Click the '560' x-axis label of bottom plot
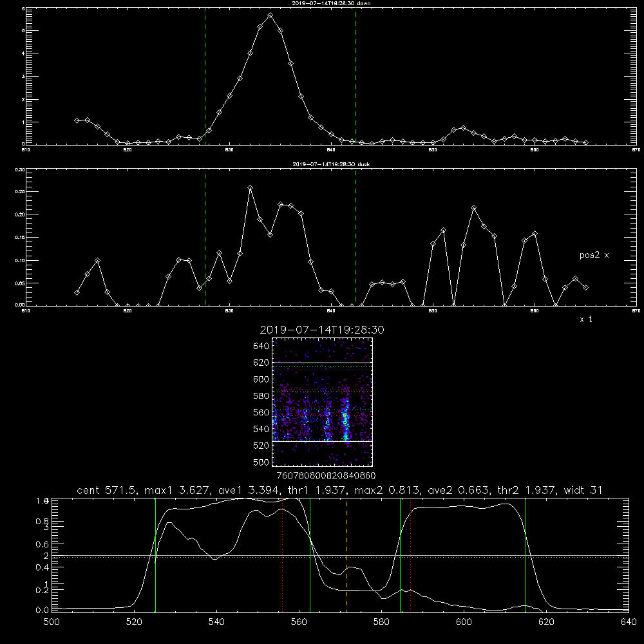Viewport: 644px width, 644px height. [299, 622]
